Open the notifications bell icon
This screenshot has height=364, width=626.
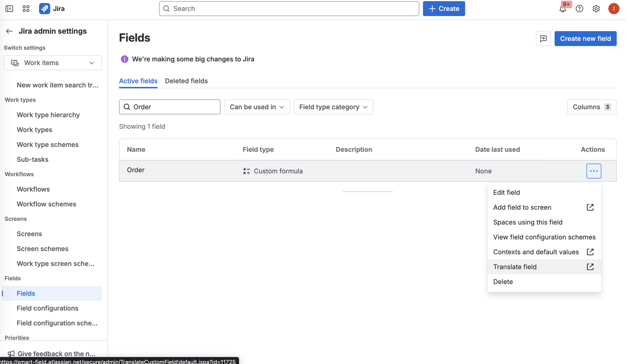tap(562, 8)
